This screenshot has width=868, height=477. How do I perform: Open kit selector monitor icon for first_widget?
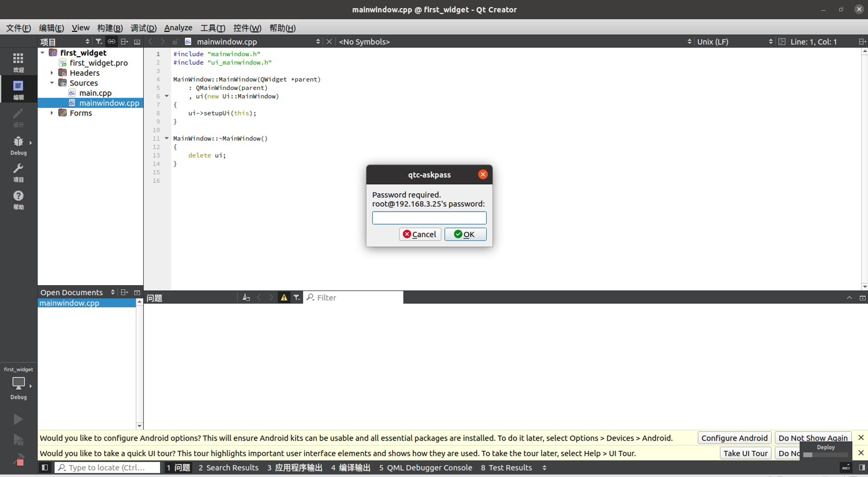18,383
